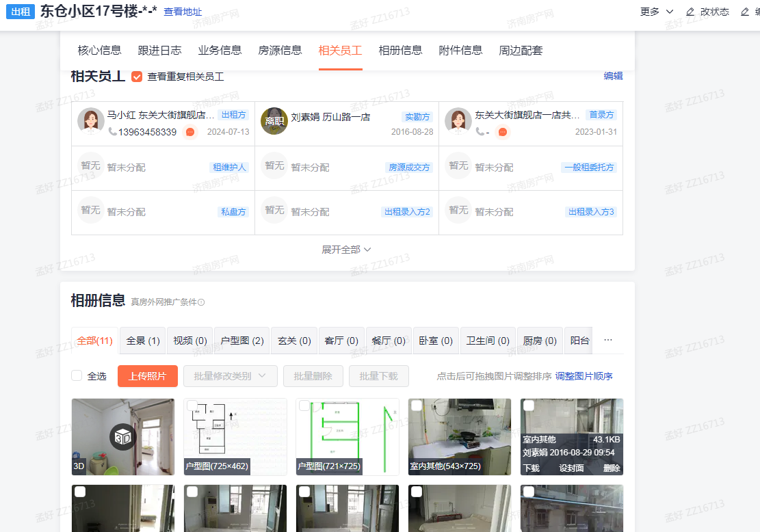Viewport: 760px width, 532px height.
Task: Click 刘素娟's 离职 avatar
Action: pyautogui.click(x=274, y=120)
